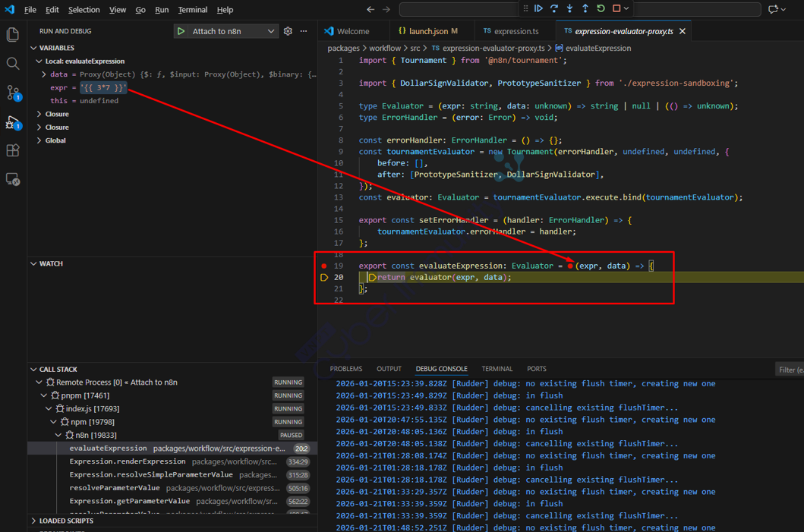Click the VS Code logo icon

(10, 9)
